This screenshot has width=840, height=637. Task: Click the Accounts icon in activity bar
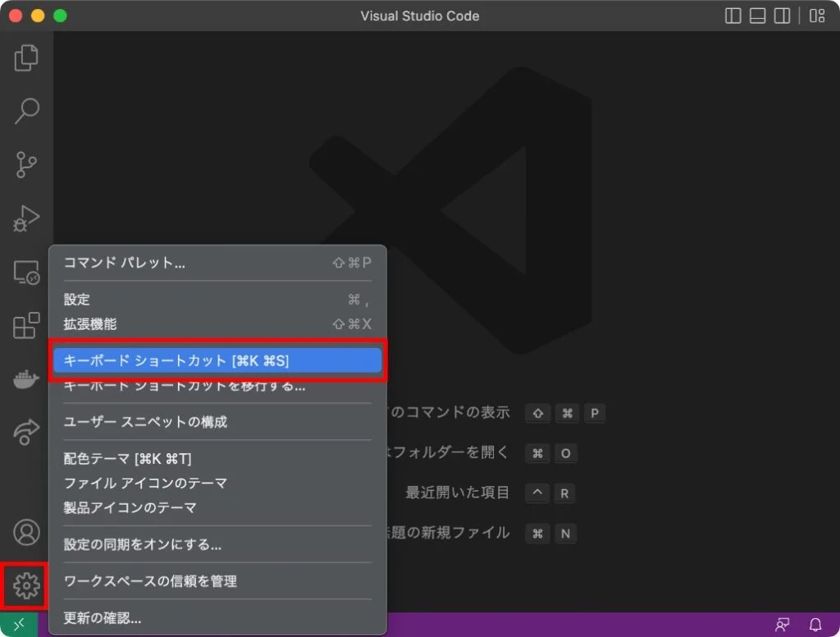[x=26, y=532]
